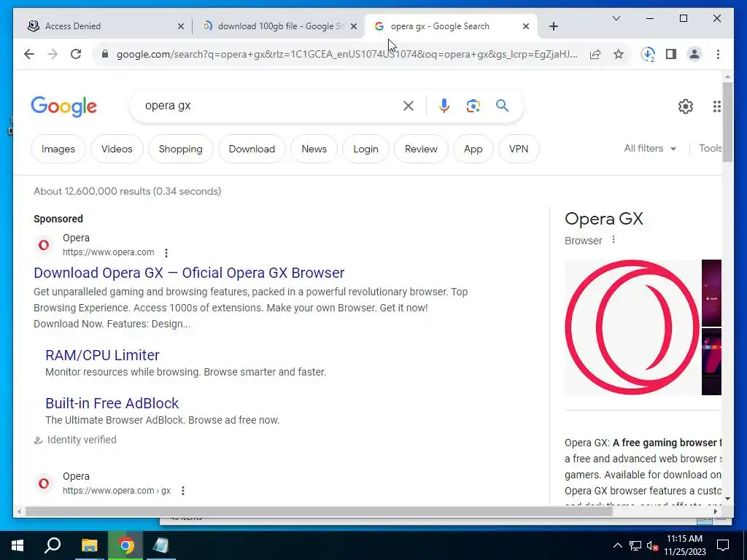The height and width of the screenshot is (560, 747).
Task: Start a voice search with the microphone
Action: (x=444, y=106)
